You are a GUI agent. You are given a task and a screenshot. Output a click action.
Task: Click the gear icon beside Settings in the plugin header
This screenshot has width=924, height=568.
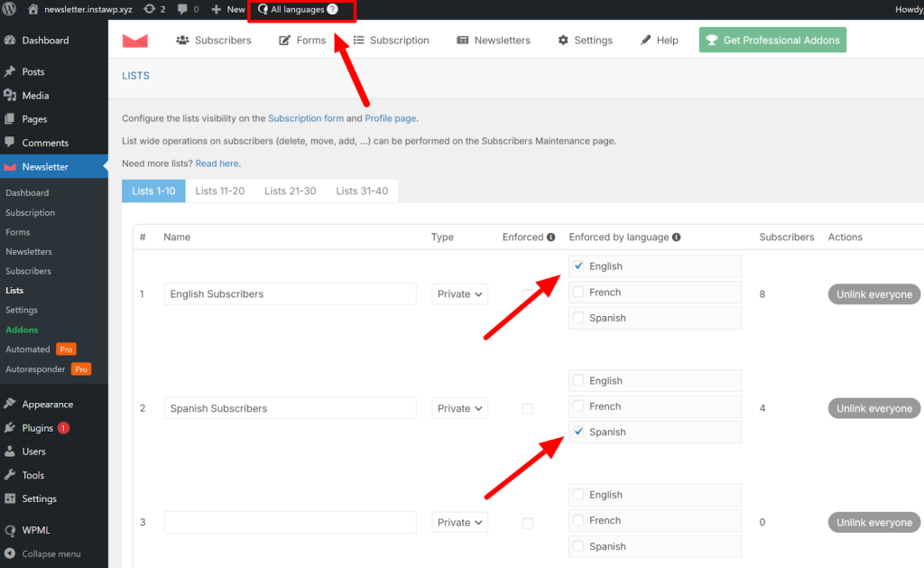tap(563, 40)
